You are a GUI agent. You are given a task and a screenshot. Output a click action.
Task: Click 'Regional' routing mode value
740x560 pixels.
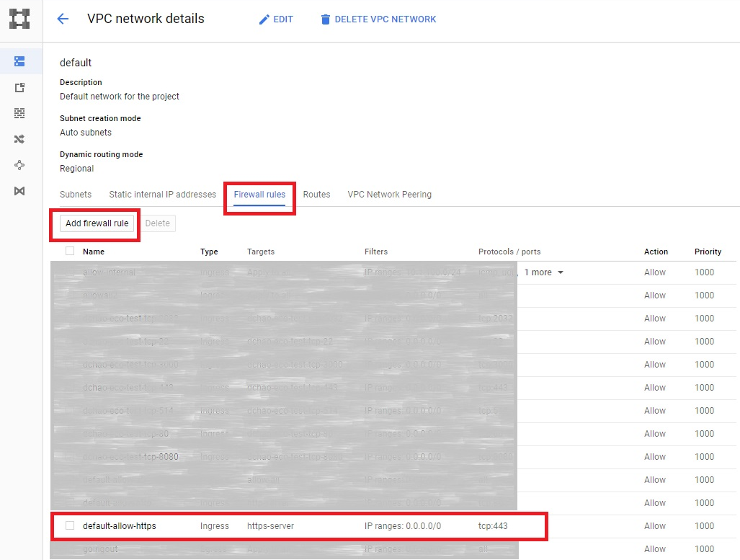[x=76, y=169]
